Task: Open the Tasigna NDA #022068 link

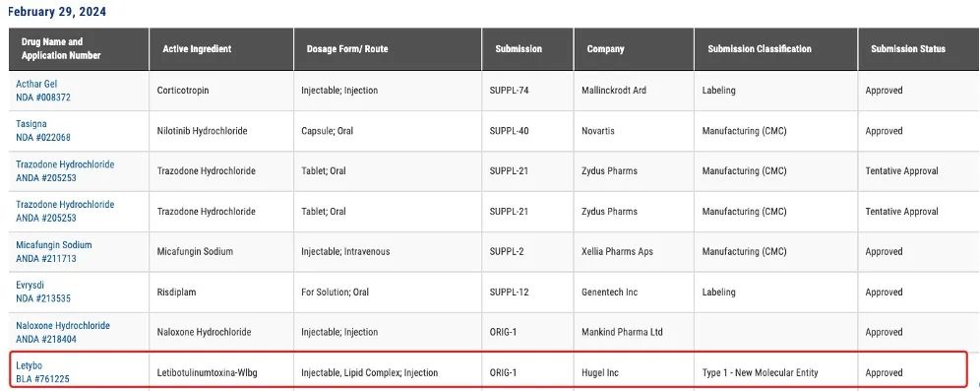Action: point(43,131)
